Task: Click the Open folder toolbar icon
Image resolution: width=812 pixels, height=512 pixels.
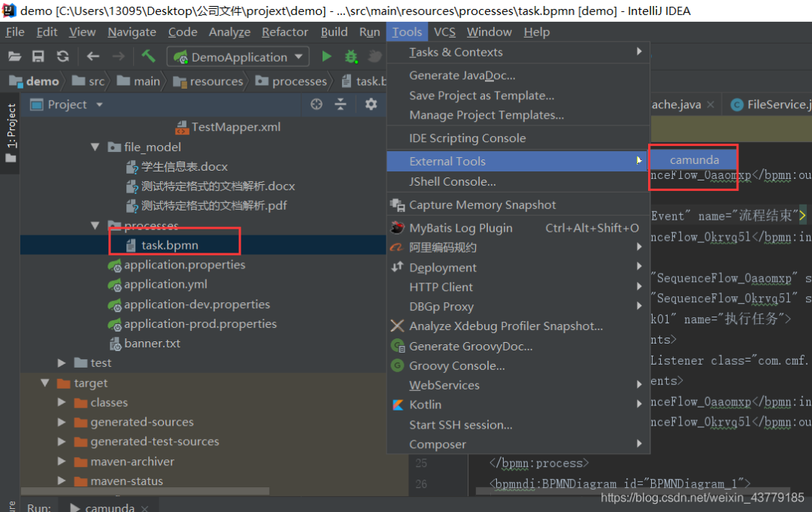Action: coord(14,56)
